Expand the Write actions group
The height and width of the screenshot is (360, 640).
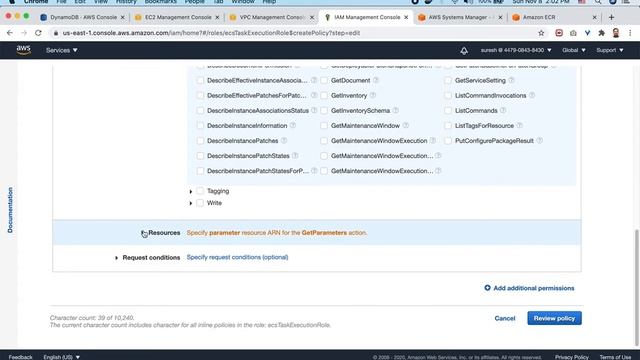[191, 203]
